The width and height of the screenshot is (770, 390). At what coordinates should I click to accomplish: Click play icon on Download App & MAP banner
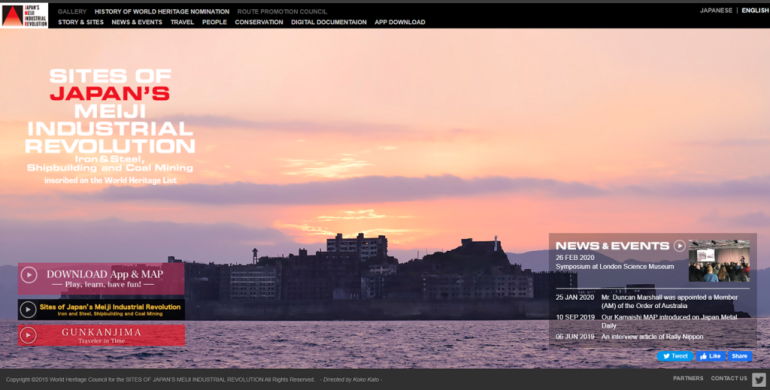29,275
